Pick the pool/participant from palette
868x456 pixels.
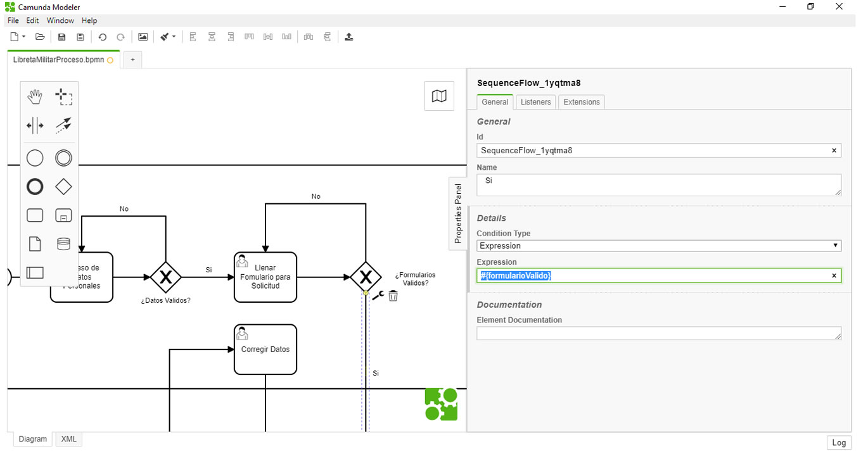tap(35, 273)
